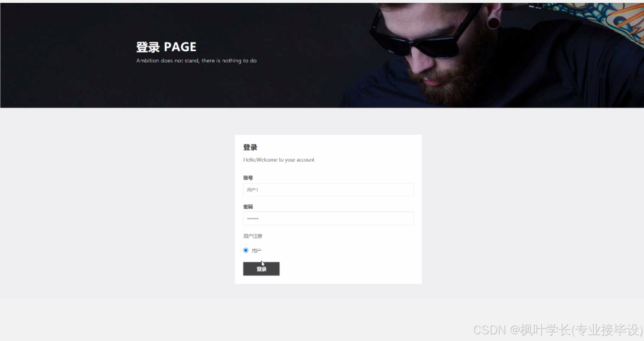Click the black ear gauge earring
This screenshot has height=341, width=644.
(x=493, y=23)
